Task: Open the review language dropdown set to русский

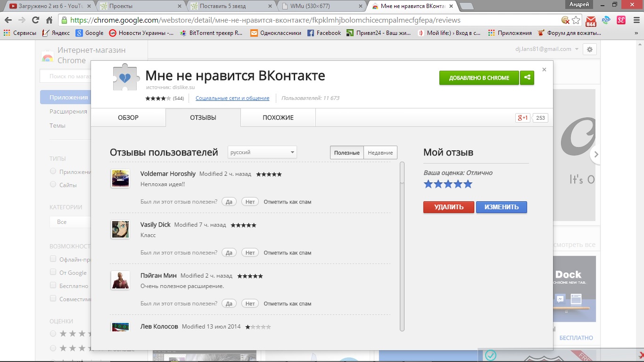Action: click(x=262, y=152)
